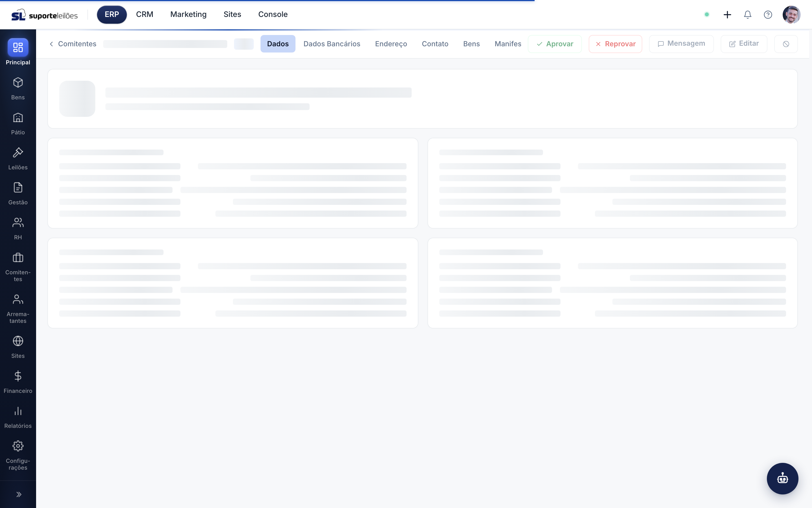Open the user profile avatar
The height and width of the screenshot is (508, 812).
pyautogui.click(x=791, y=14)
